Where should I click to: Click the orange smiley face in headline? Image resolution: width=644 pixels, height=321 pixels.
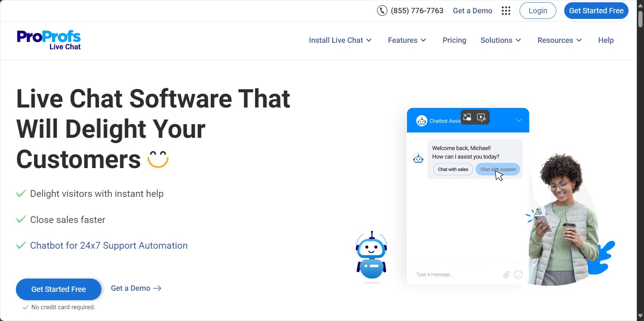click(x=158, y=159)
